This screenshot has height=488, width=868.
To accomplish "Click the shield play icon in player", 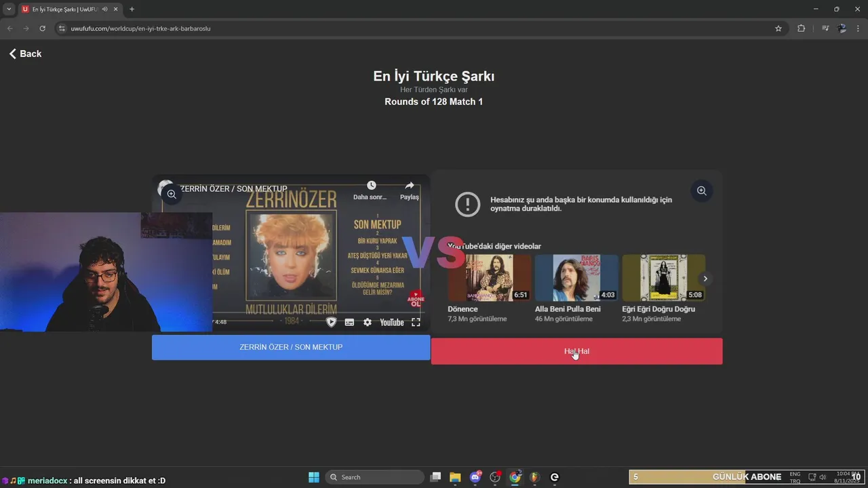I will (331, 323).
